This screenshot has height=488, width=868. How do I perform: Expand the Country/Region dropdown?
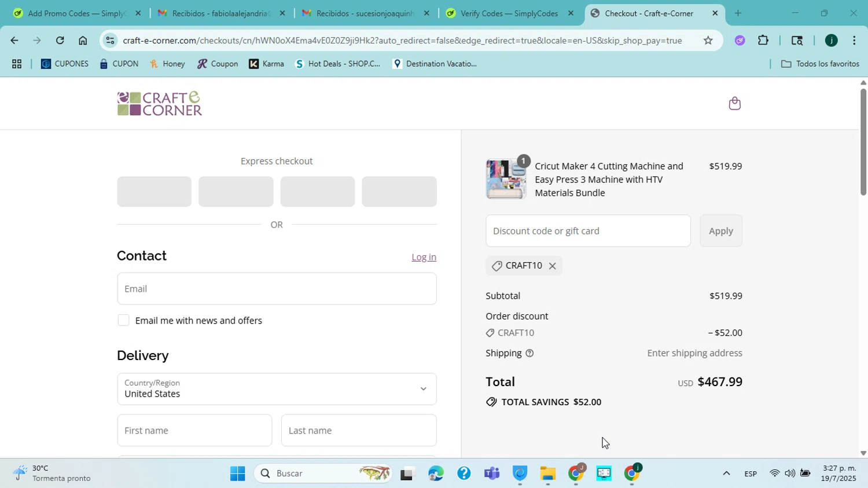(x=277, y=389)
